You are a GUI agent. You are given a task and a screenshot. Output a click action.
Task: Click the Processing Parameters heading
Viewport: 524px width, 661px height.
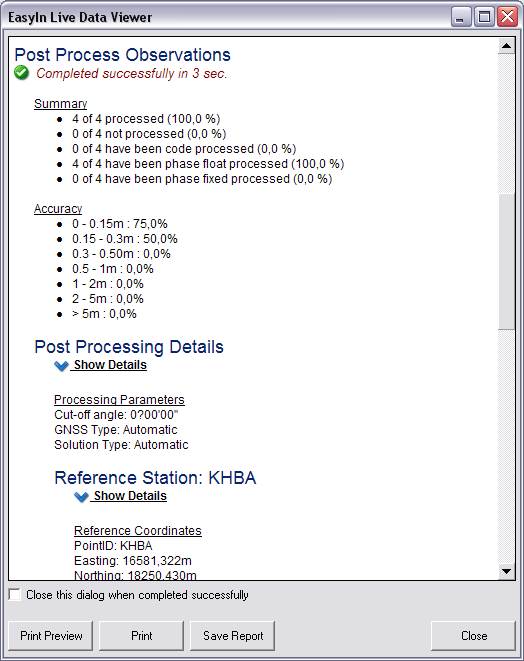(x=119, y=400)
